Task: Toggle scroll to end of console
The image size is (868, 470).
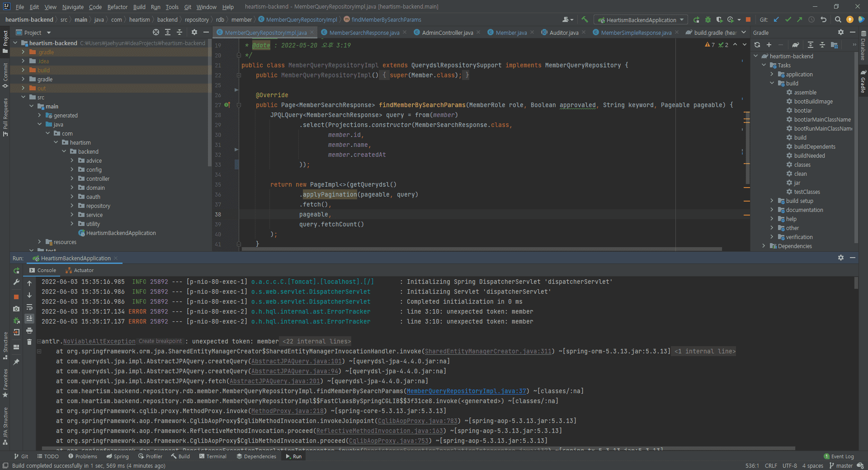Action: (29, 319)
